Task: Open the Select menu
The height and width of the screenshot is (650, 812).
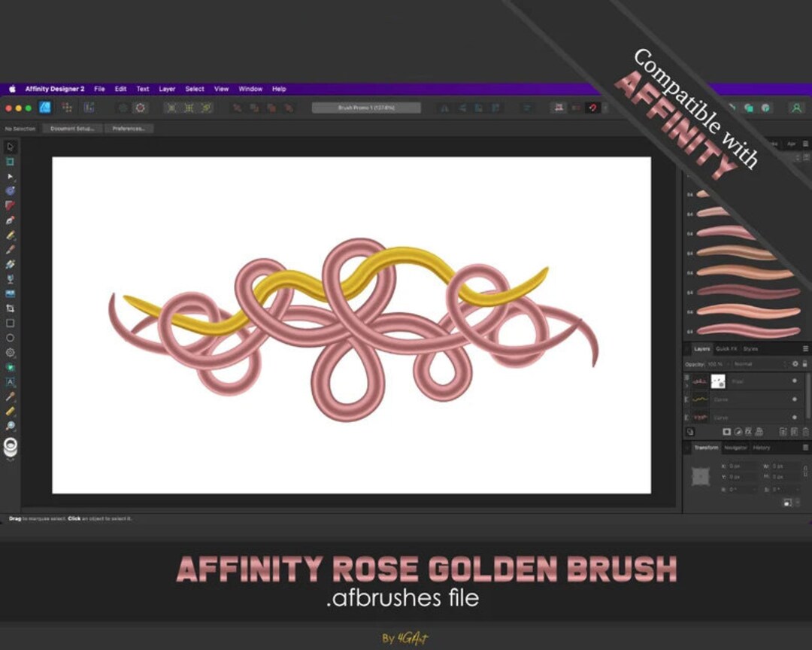Action: coord(195,89)
